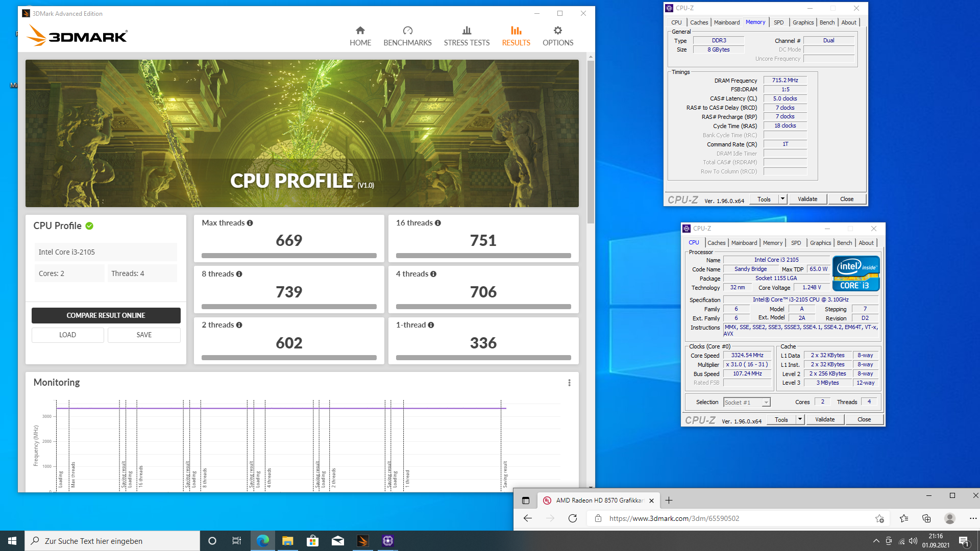This screenshot has height=551, width=980.
Task: Switch to 3DMark taskbar icon
Action: point(362,541)
